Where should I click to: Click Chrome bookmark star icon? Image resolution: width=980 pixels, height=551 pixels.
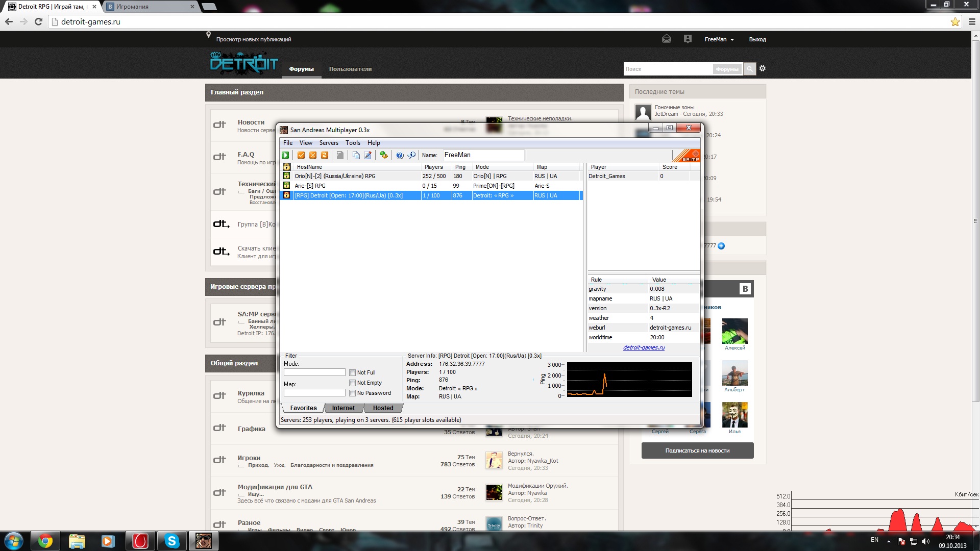tap(955, 22)
